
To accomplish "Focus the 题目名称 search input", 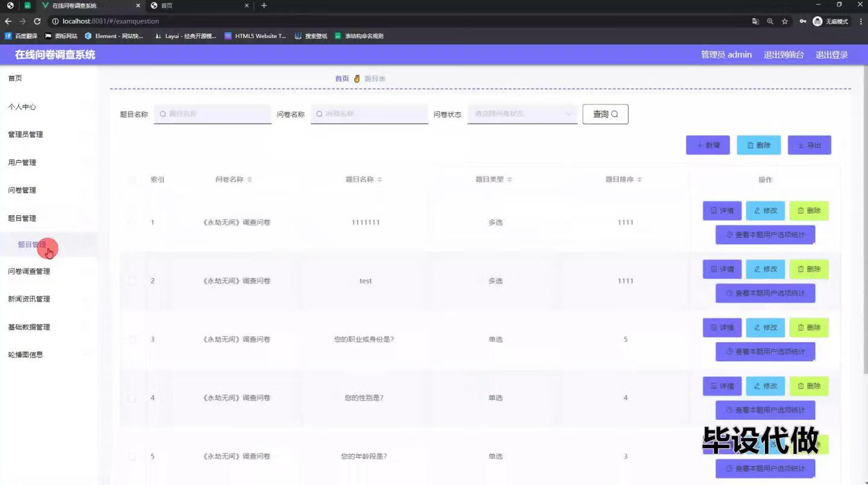I will [x=213, y=113].
